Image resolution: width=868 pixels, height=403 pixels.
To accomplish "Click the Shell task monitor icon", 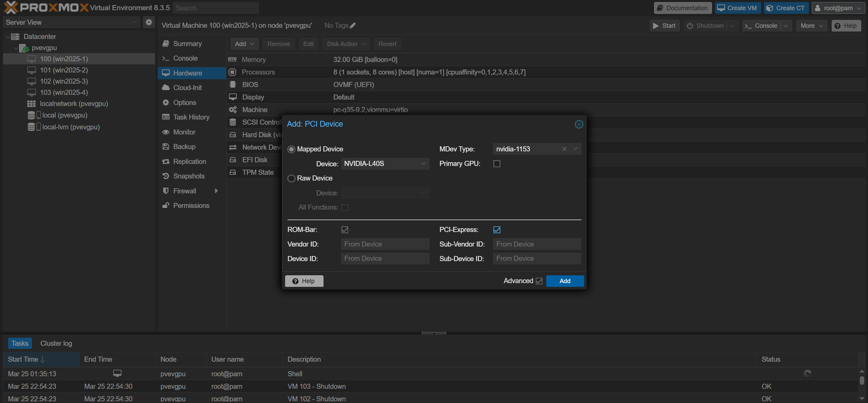I will [117, 373].
